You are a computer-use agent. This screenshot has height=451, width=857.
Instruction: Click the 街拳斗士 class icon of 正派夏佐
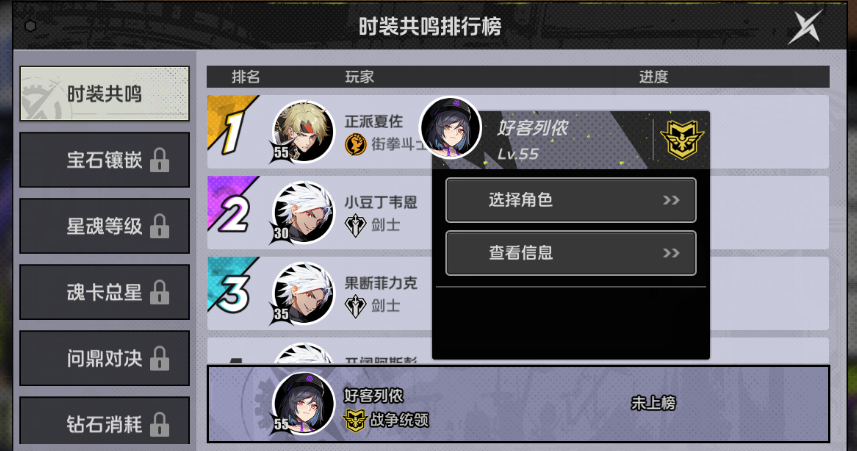[x=356, y=144]
